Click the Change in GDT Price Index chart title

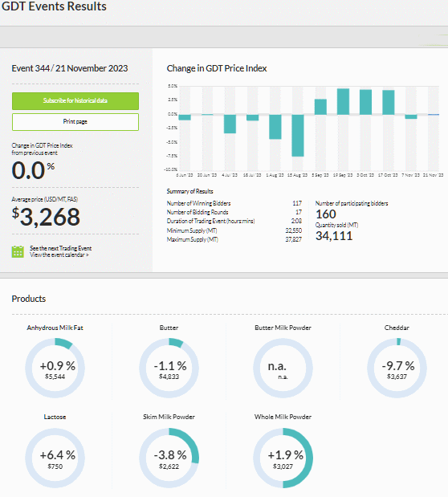[217, 68]
